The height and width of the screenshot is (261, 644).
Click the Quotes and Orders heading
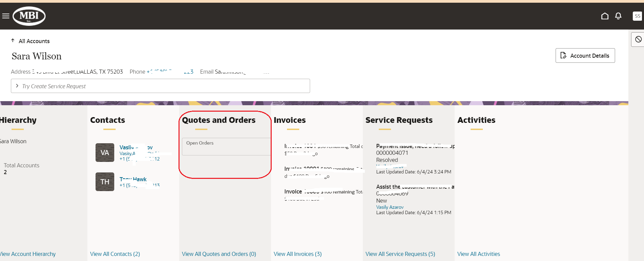[x=219, y=120]
